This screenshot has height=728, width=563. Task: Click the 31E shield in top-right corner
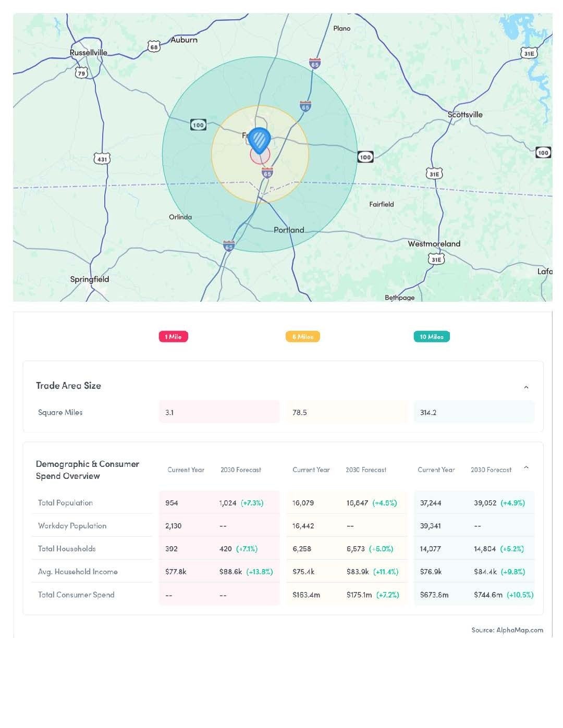529,53
